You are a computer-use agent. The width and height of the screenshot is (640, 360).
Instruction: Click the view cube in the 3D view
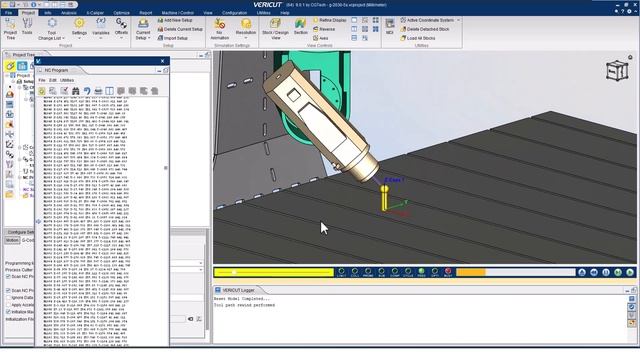(x=616, y=70)
